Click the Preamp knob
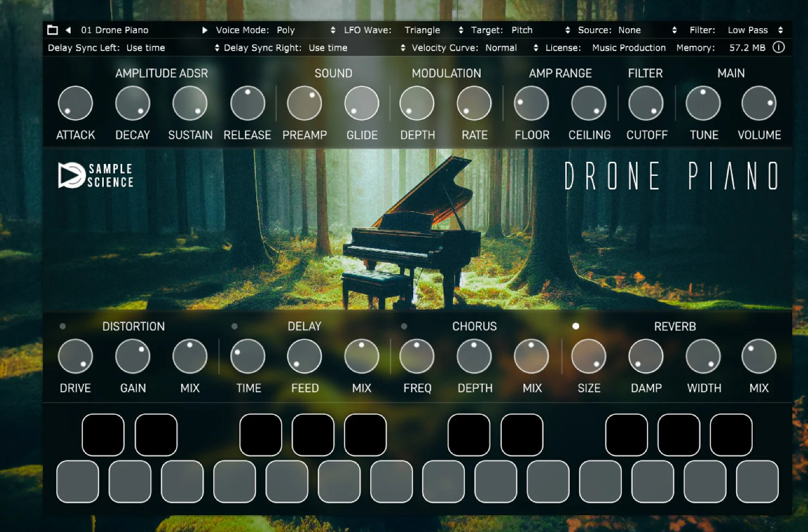Viewport: 808px width, 532px height. [305, 103]
